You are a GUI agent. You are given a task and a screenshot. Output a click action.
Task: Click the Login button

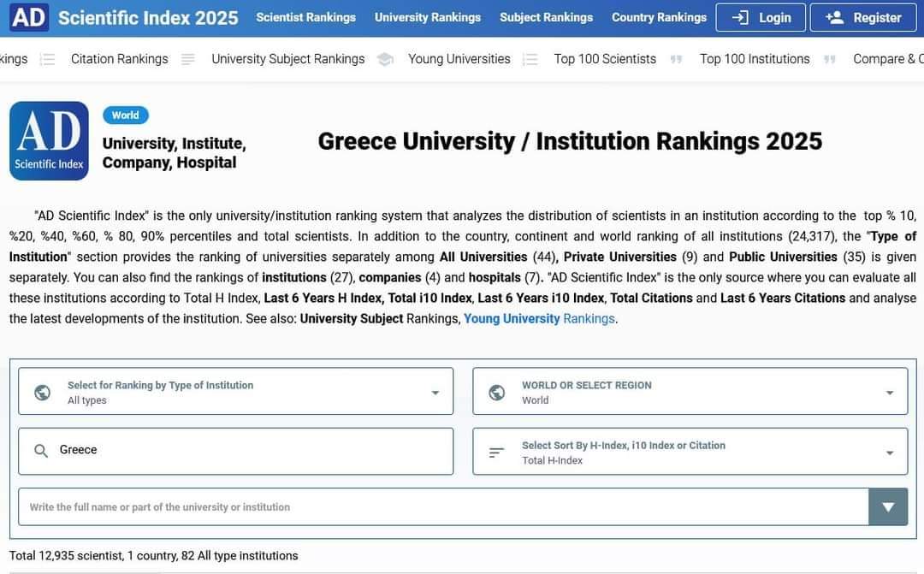click(761, 18)
